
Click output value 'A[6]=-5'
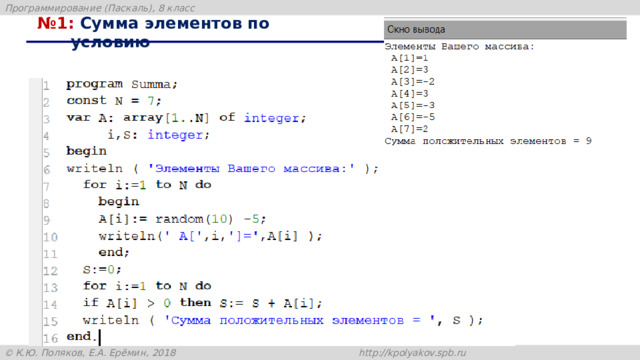[x=413, y=117]
